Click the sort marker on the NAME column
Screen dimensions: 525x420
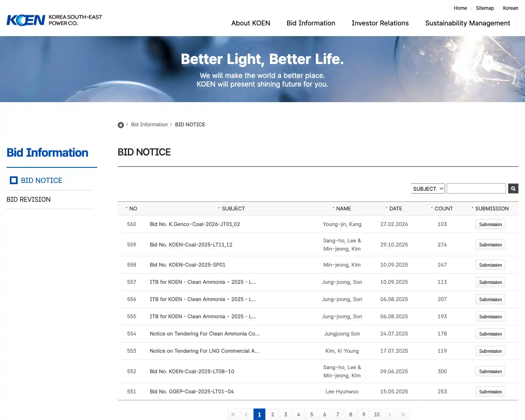coord(333,208)
